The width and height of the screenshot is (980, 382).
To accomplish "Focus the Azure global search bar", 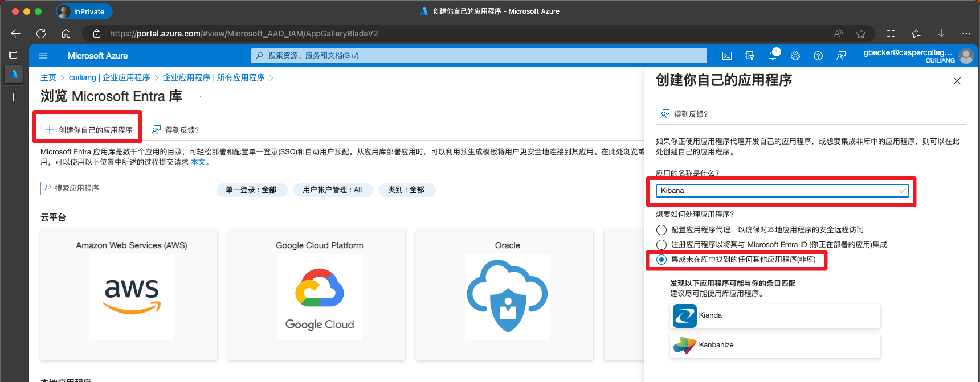I will coord(479,56).
